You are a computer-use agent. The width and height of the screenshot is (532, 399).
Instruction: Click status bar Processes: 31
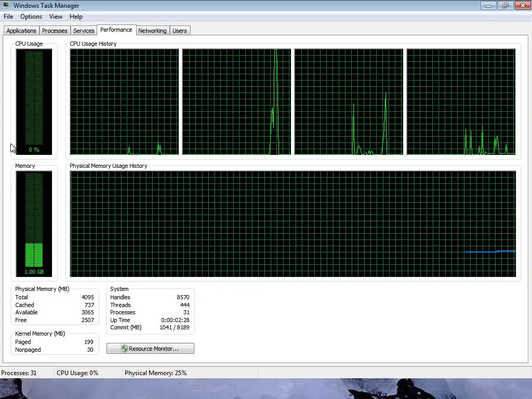click(x=19, y=373)
